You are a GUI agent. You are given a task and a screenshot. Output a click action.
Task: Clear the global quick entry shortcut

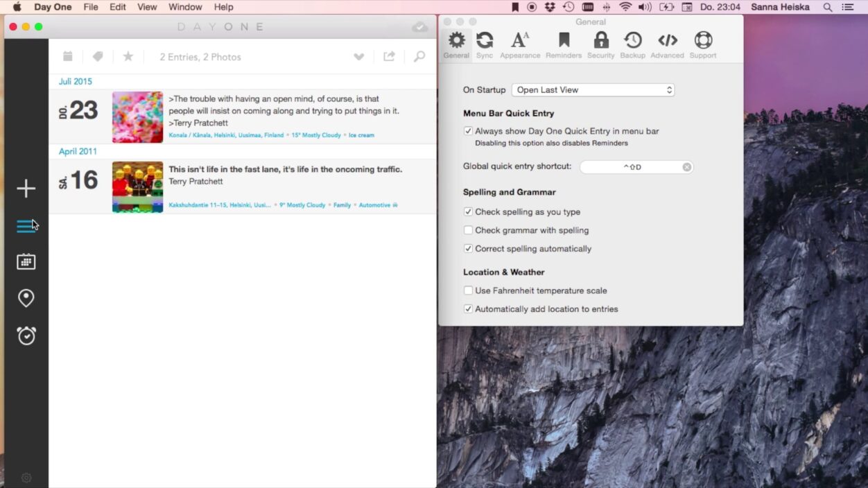(686, 167)
